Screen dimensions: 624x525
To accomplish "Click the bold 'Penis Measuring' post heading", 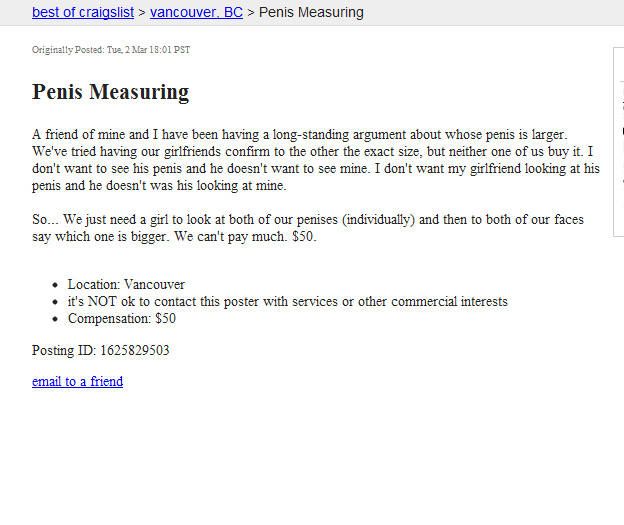I will point(111,92).
